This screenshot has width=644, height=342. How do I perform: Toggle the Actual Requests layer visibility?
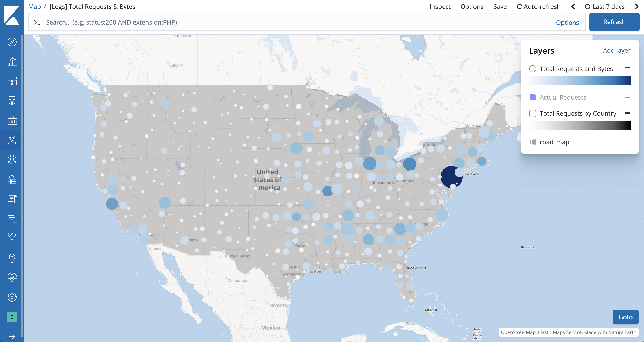pos(532,97)
